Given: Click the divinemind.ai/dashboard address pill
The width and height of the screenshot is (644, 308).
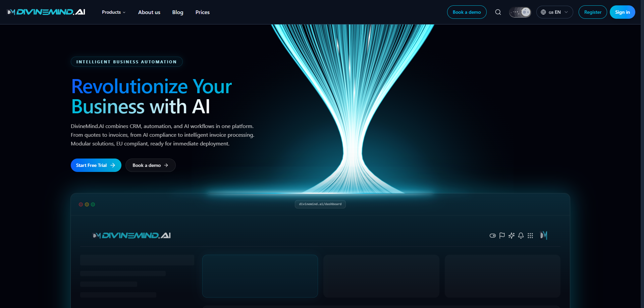Looking at the screenshot, I should 320,204.
